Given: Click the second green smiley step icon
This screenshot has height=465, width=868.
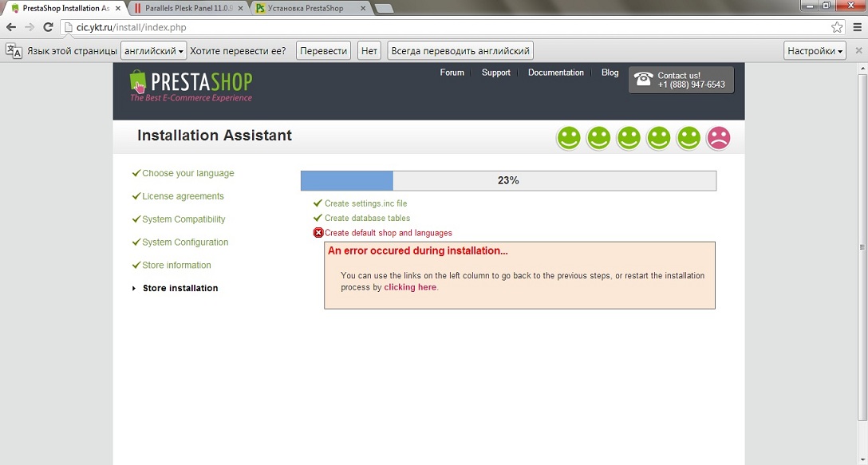Looking at the screenshot, I should click(598, 137).
